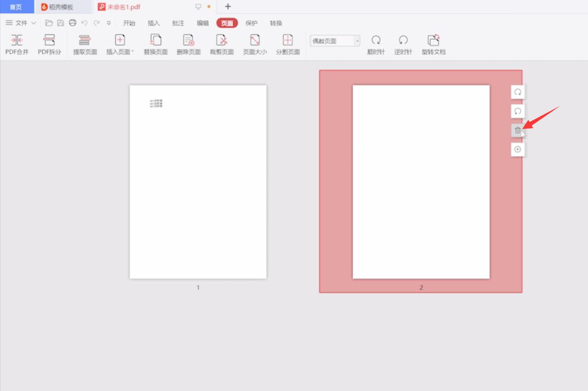Click the screen display icon in the document tab

[198, 7]
